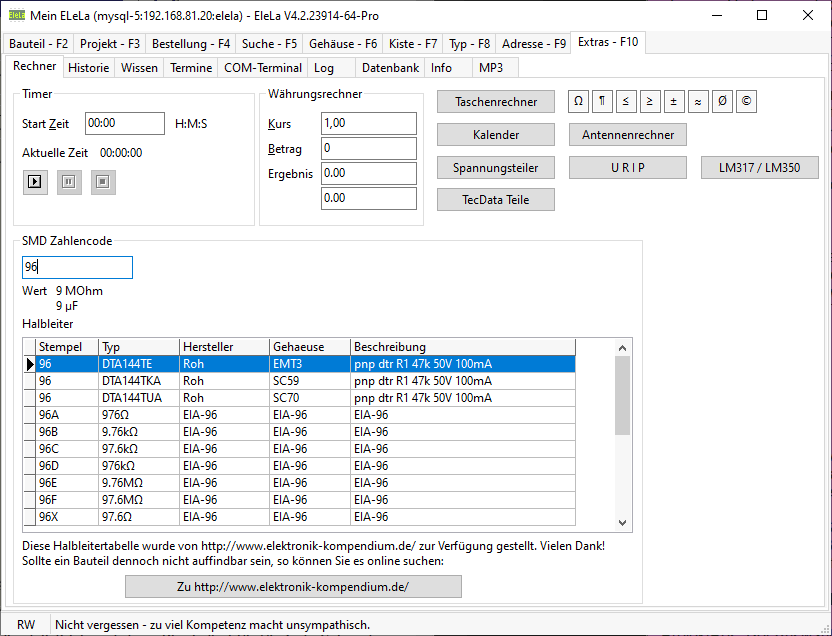The width and height of the screenshot is (832, 636).
Task: Open the Spannungsteiler tool
Action: (x=496, y=168)
